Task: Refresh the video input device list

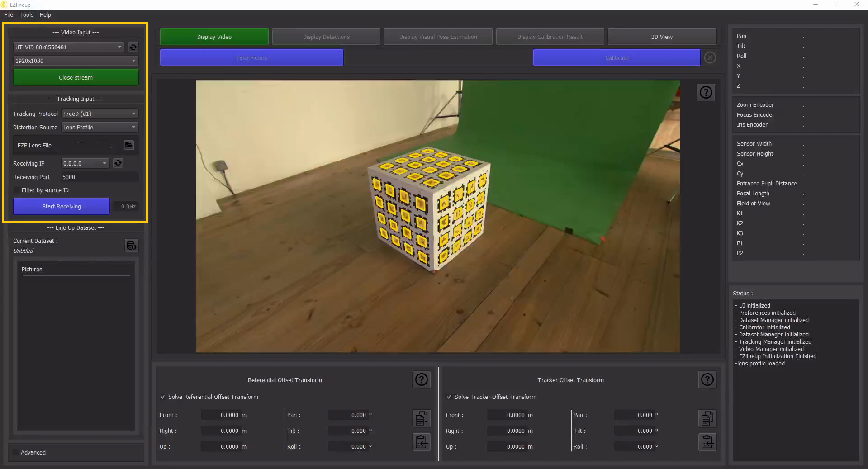Action: (133, 47)
